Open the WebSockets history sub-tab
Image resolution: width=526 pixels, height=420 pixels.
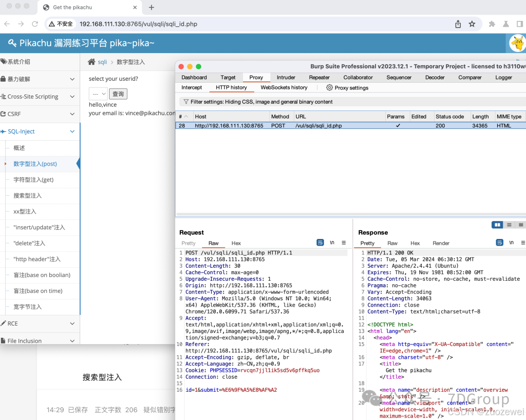tap(284, 88)
